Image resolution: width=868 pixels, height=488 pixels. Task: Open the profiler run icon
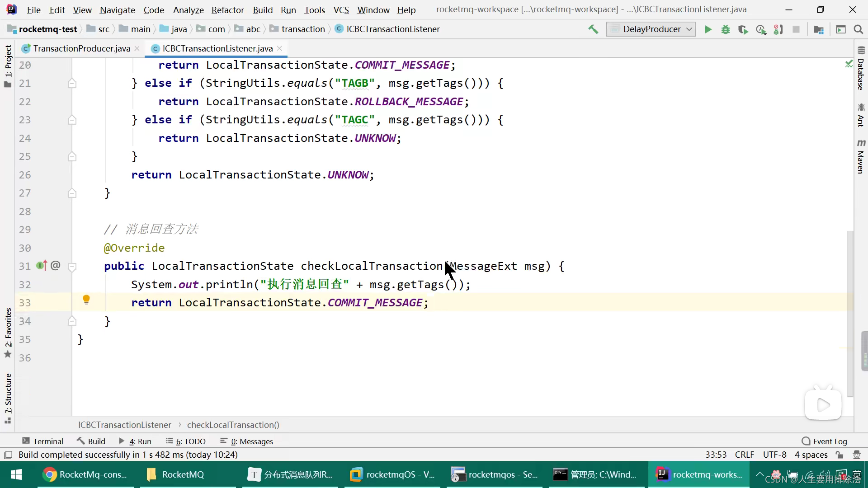(x=761, y=29)
